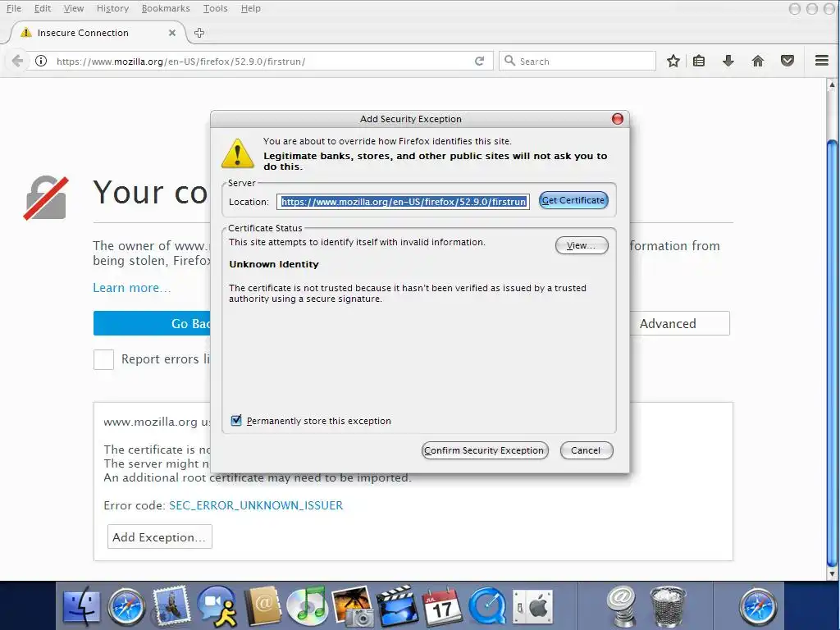Click Get Certificate button
This screenshot has height=630, width=840.
(573, 200)
